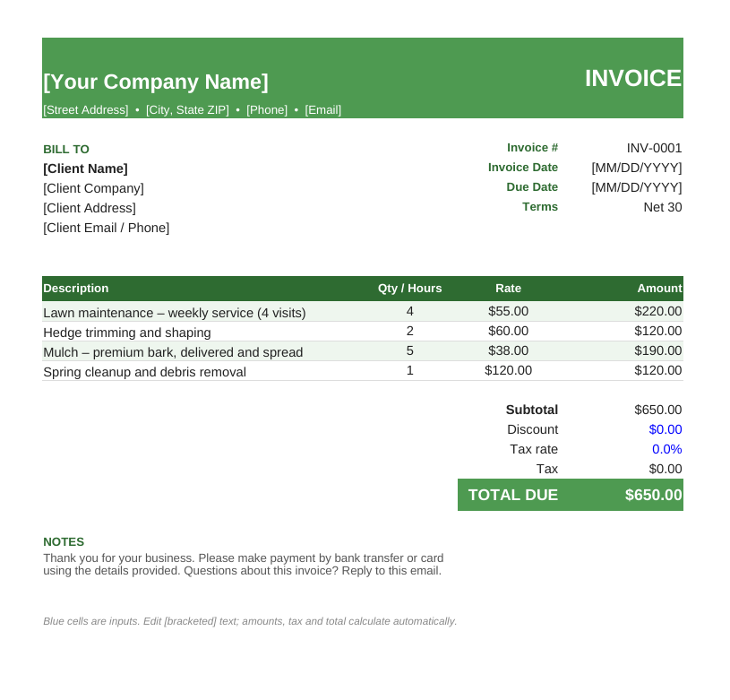Click the [Phone] placeholder in header
The image size is (730, 700).
point(267,110)
